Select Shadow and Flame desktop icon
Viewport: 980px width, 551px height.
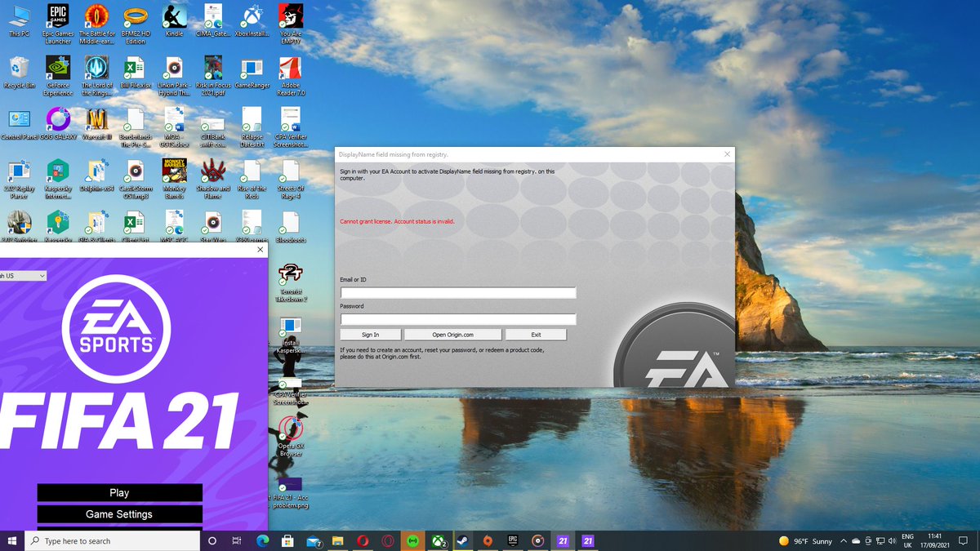pos(212,178)
